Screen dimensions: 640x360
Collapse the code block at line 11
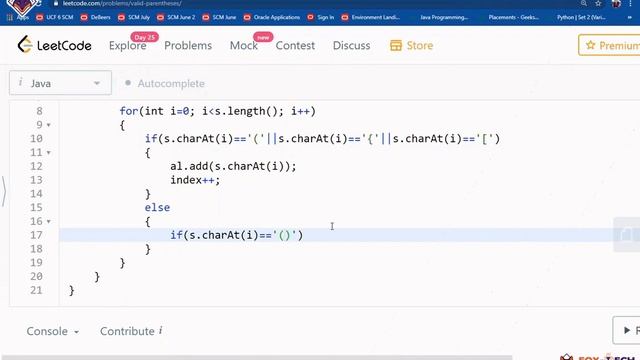pos(49,153)
